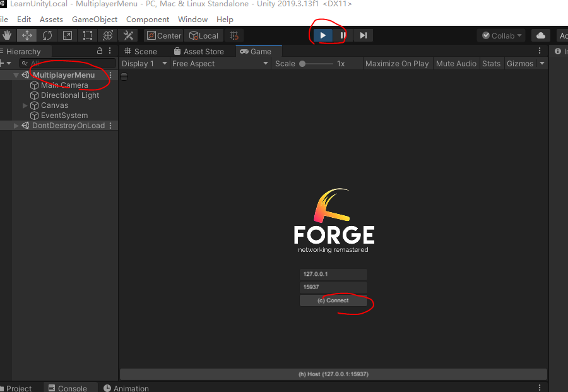This screenshot has width=568, height=392.
Task: Expand DontDestroyOnLoad scene
Action: [x=16, y=126]
